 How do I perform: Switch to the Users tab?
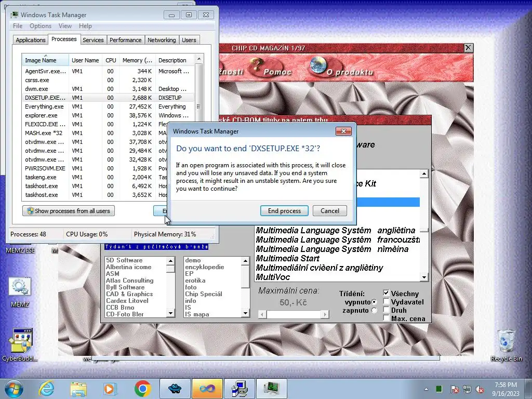tap(189, 40)
